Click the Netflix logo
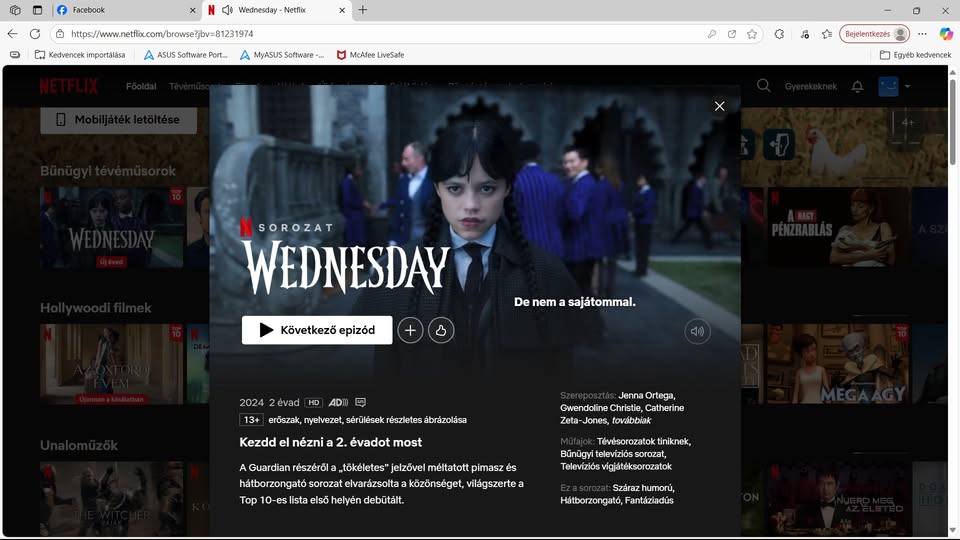This screenshot has width=960, height=540. pyautogui.click(x=69, y=86)
